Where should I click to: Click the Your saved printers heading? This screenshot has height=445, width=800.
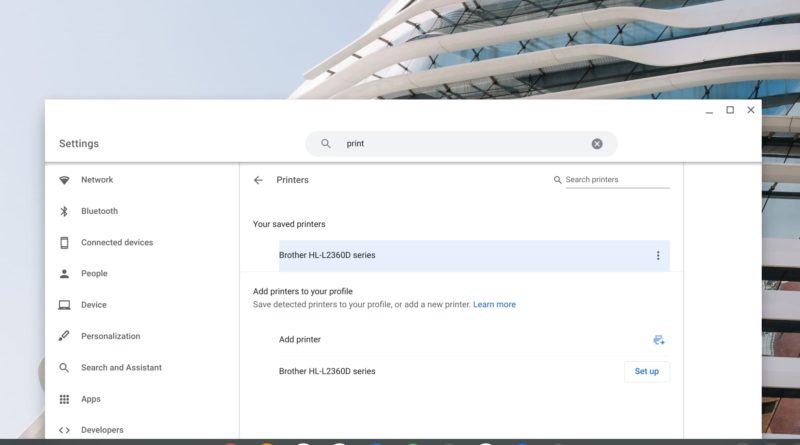289,224
